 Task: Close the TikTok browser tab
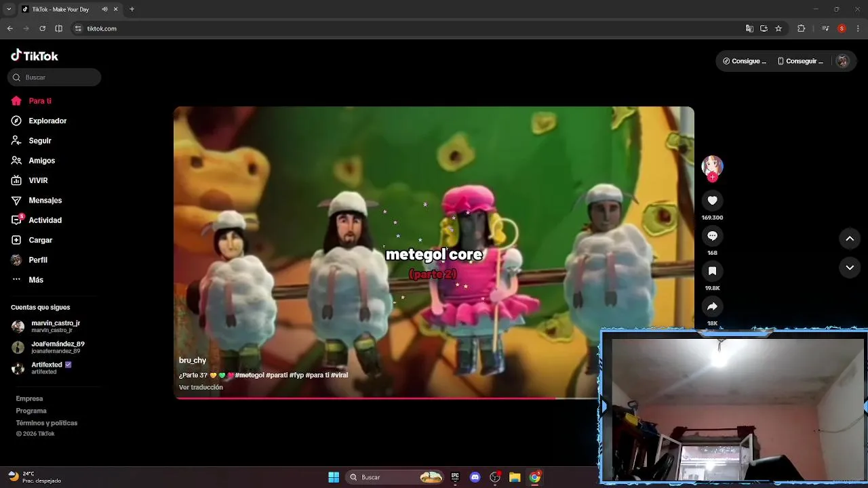click(x=116, y=9)
